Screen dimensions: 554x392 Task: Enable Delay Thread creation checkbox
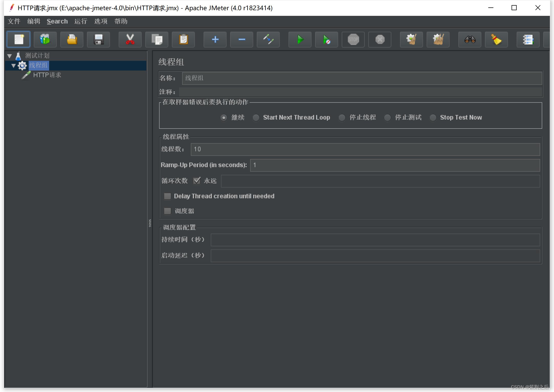pyautogui.click(x=167, y=196)
